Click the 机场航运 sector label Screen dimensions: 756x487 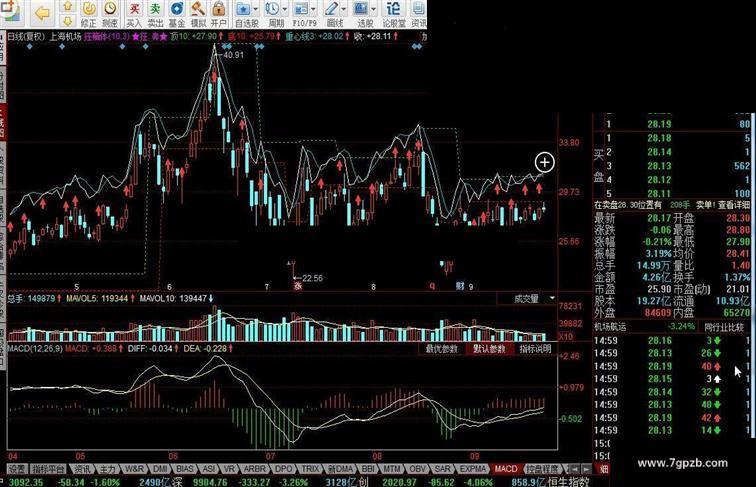tap(610, 327)
